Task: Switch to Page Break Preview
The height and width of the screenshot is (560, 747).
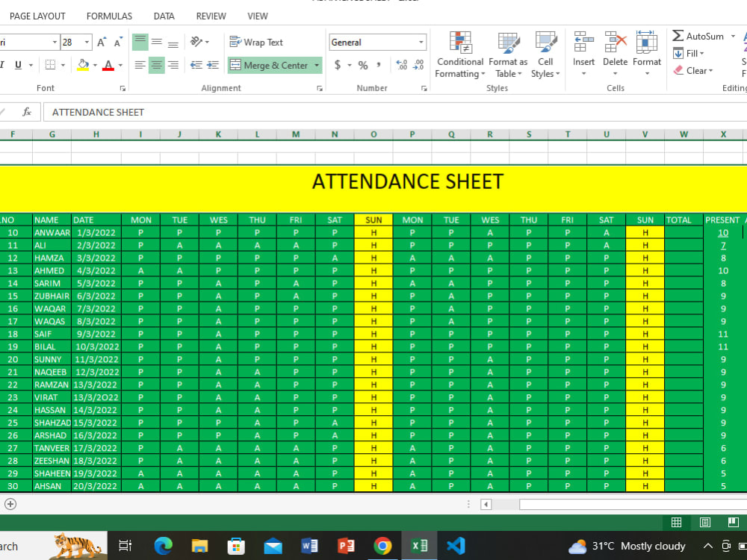Action: (x=734, y=523)
